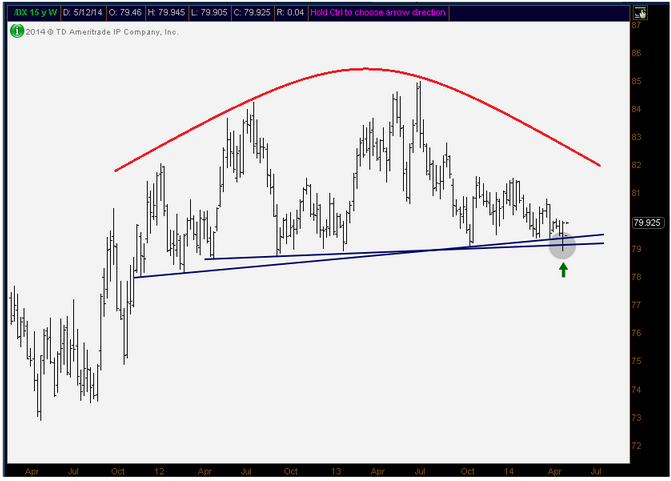Viewport: 671px width, 481px height.
Task: Click the 'Hold Ctrl to choose arrow direction' hint
Action: 378,12
